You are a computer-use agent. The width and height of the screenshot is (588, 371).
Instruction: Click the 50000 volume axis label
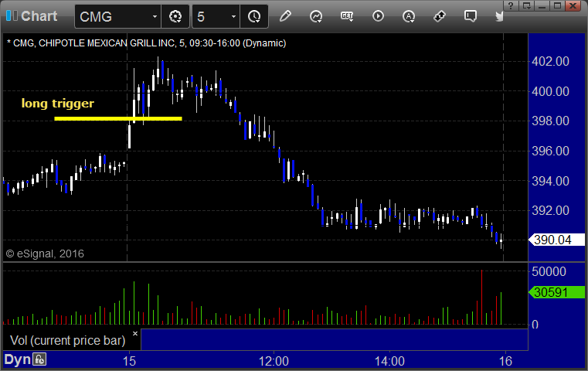(x=549, y=271)
